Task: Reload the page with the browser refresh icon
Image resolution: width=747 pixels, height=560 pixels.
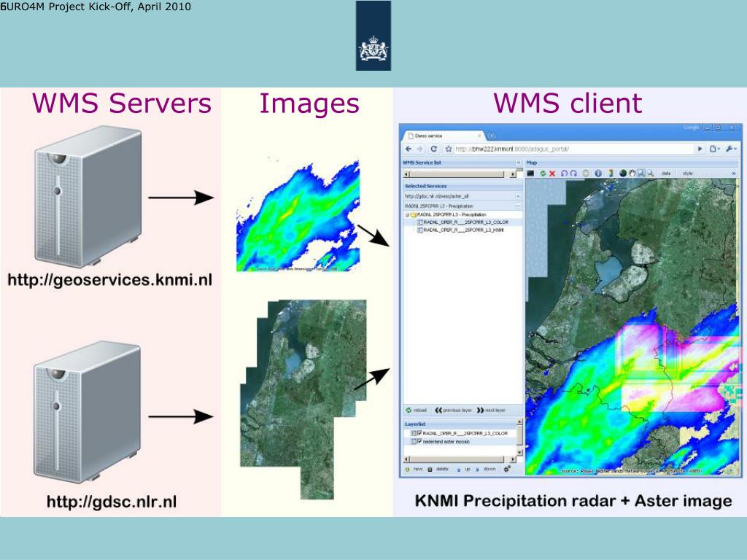Action: click(433, 149)
